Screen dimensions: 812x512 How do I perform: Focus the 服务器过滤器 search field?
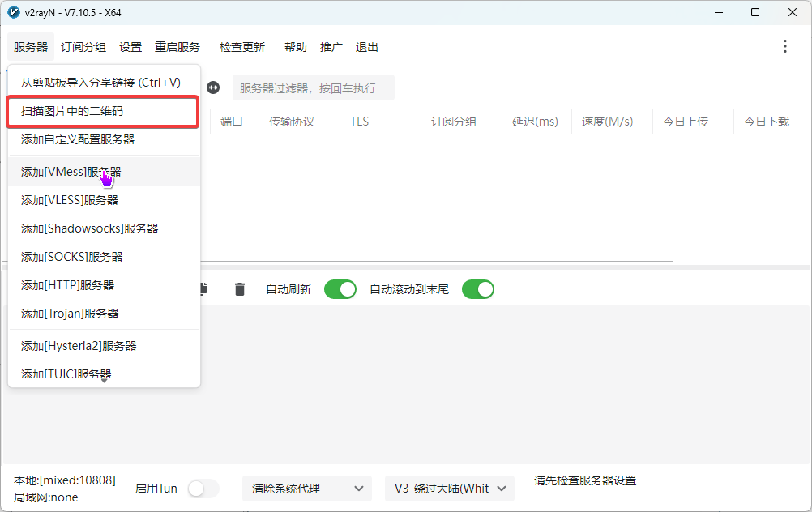coord(313,87)
